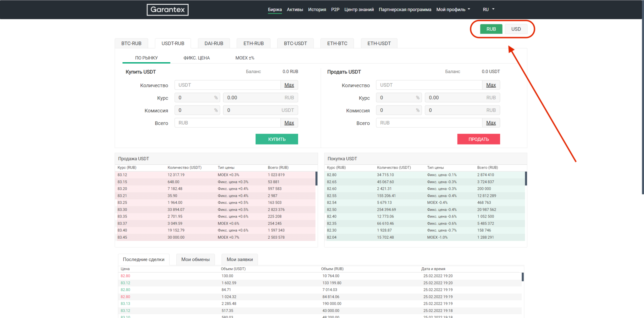The height and width of the screenshot is (318, 644).
Task: Click buy Комиссия percent field
Action: (197, 110)
